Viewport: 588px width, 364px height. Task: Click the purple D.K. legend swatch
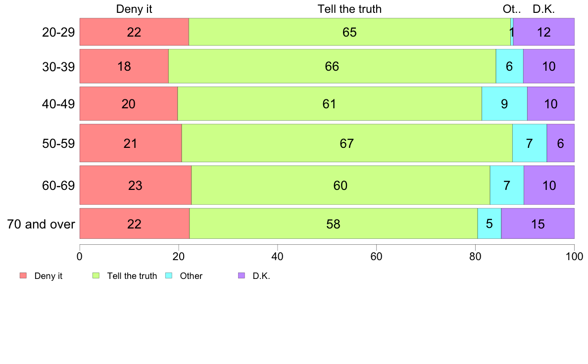click(242, 275)
